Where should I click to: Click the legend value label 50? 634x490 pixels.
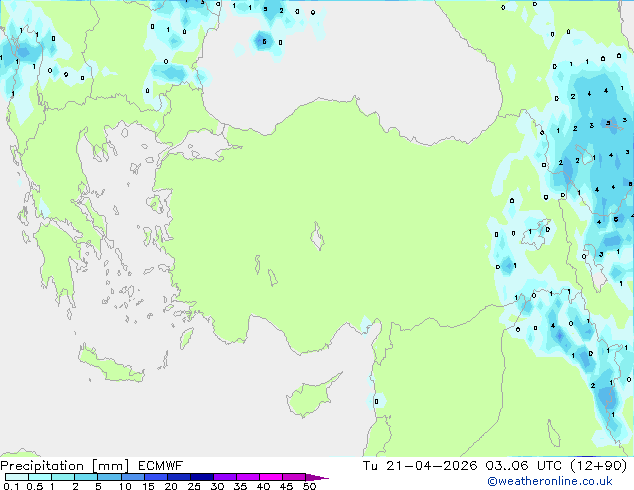[309, 486]
